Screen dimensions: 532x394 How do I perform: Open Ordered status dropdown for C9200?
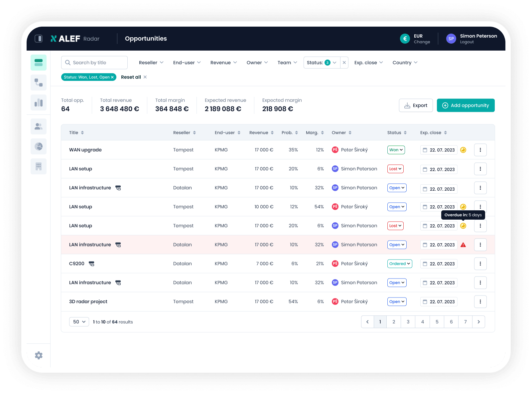tap(400, 264)
